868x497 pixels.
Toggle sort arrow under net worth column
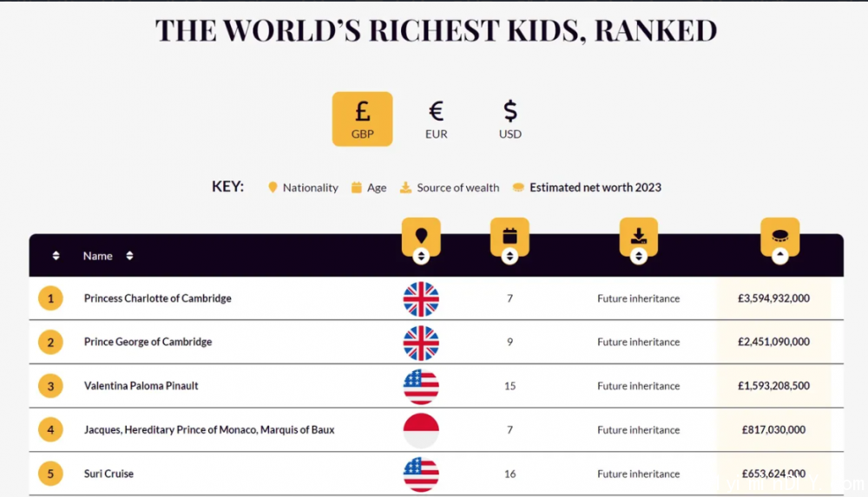tap(780, 256)
